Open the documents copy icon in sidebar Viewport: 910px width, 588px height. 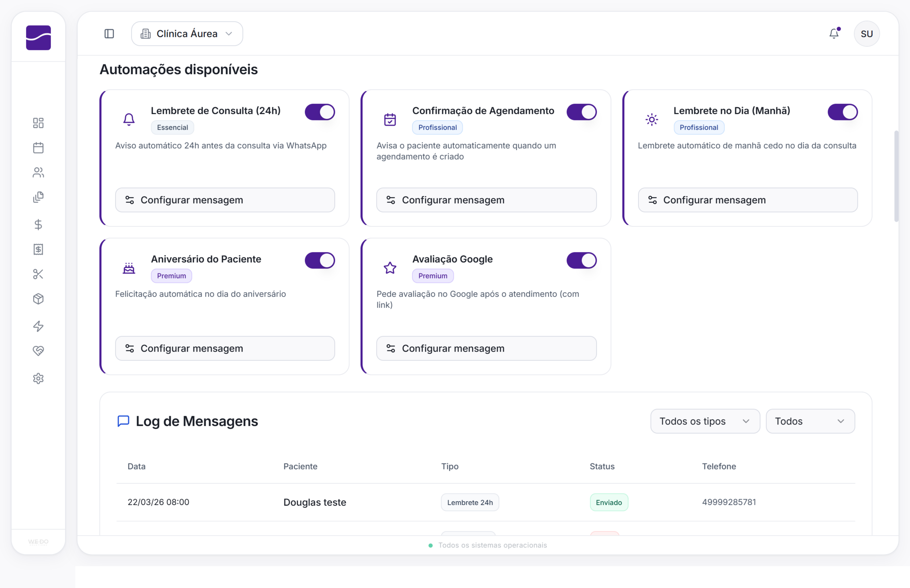click(38, 197)
